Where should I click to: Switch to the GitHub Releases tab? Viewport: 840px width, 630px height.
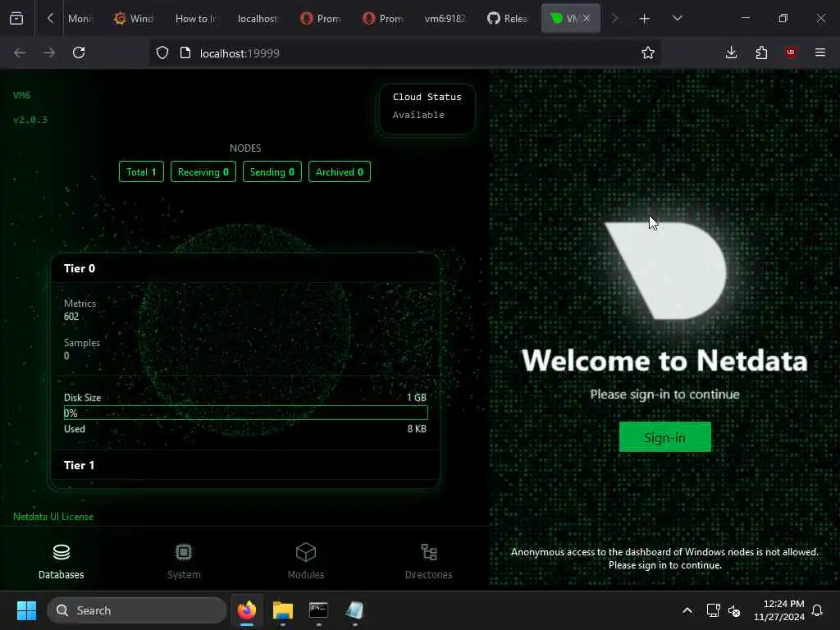click(507, 19)
